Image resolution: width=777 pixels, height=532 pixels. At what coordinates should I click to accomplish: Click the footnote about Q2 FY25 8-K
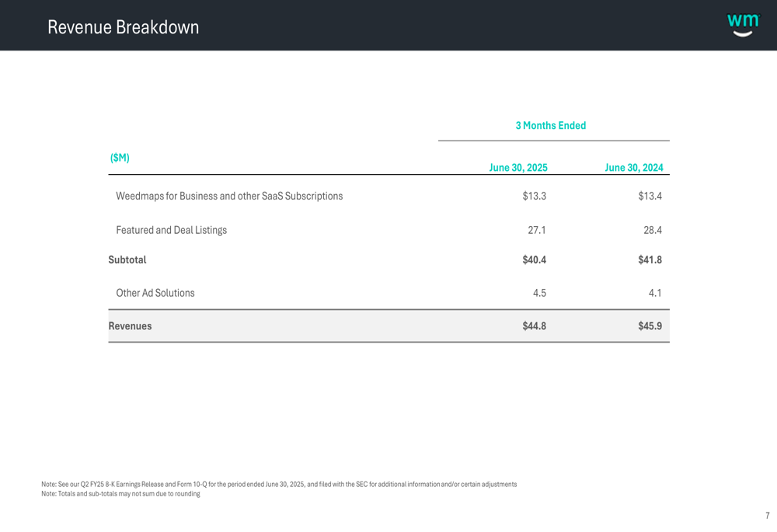[x=278, y=485]
